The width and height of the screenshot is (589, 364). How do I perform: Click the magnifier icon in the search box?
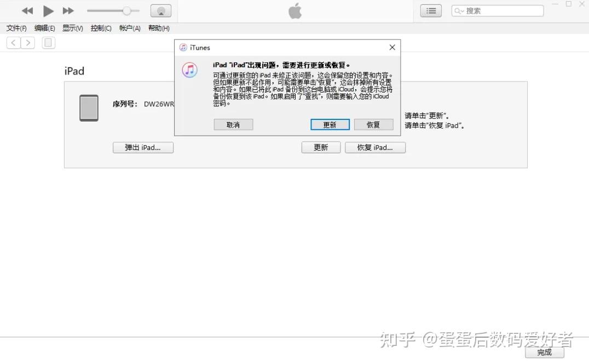[x=457, y=10]
